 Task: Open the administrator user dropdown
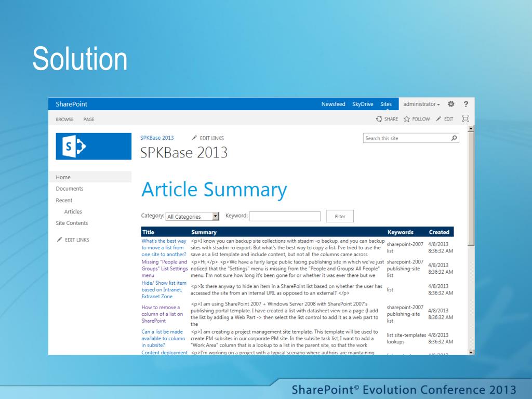click(421, 104)
